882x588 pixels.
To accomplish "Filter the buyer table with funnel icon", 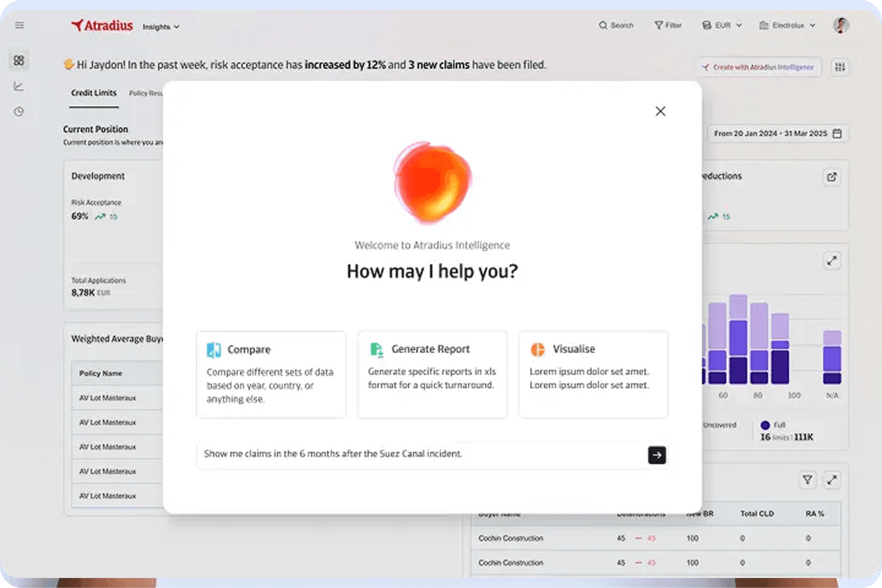I will point(807,479).
